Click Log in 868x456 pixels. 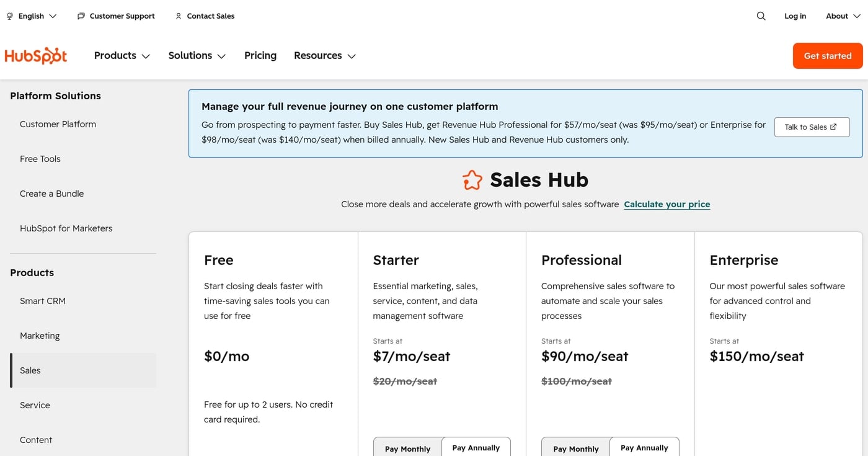795,16
